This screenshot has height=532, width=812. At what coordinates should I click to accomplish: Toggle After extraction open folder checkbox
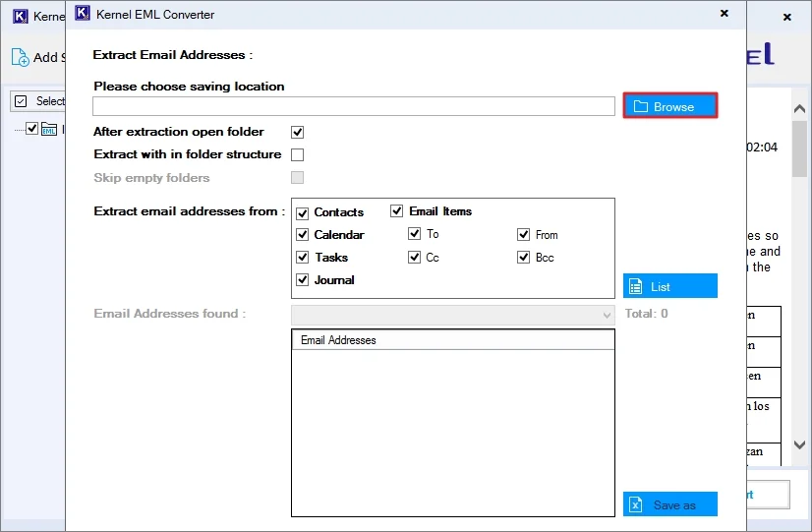coord(297,132)
